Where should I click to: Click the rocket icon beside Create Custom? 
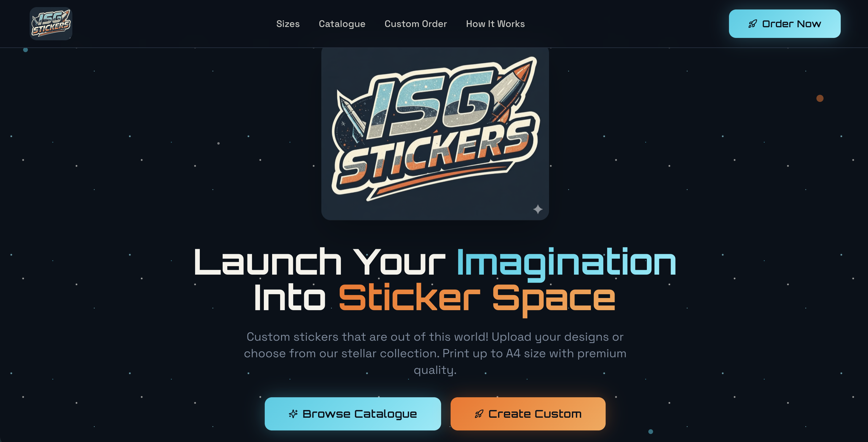tap(479, 414)
